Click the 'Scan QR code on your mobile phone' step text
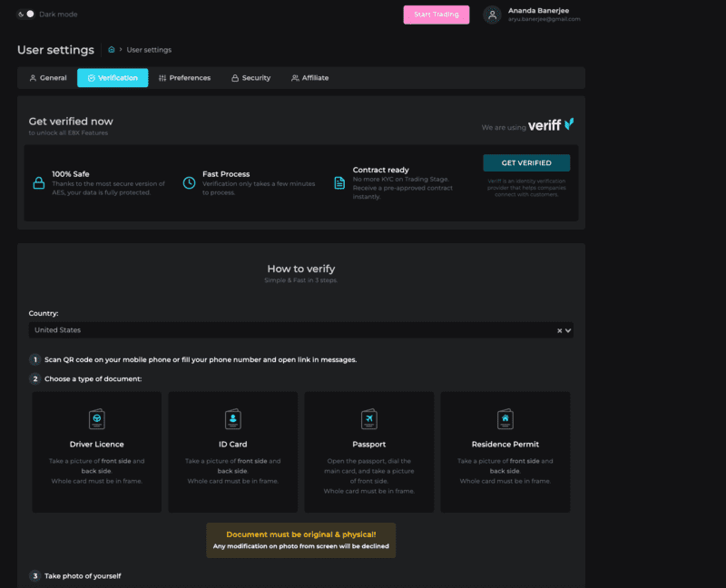The image size is (726, 588). (201, 359)
